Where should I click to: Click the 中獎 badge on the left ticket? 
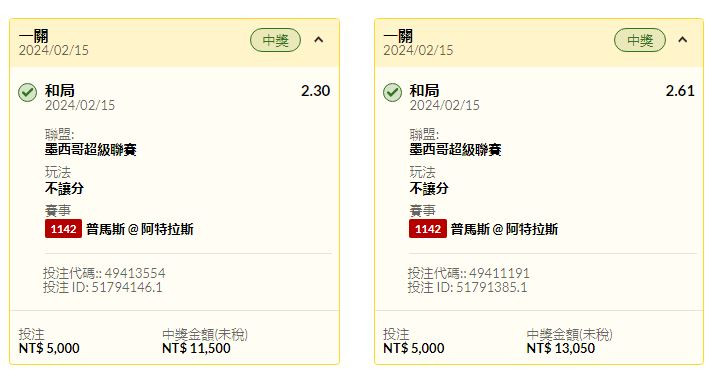[x=275, y=40]
